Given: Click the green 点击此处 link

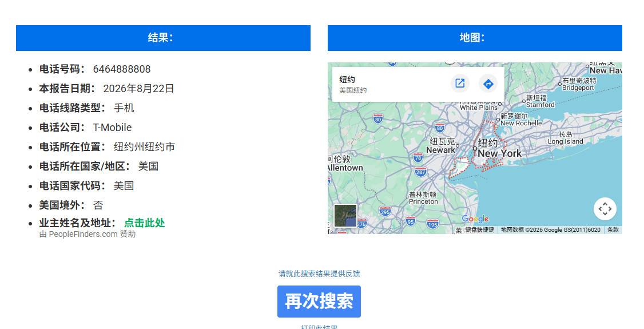Looking at the screenshot, I should pos(145,223).
